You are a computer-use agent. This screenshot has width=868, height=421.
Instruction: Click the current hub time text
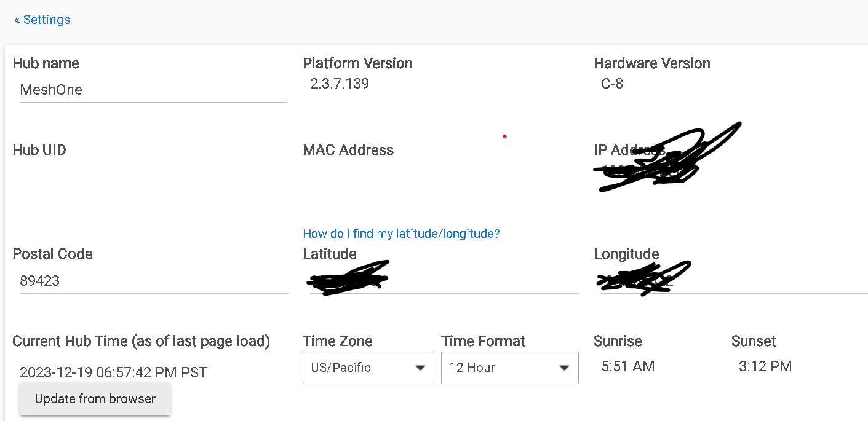click(x=113, y=372)
